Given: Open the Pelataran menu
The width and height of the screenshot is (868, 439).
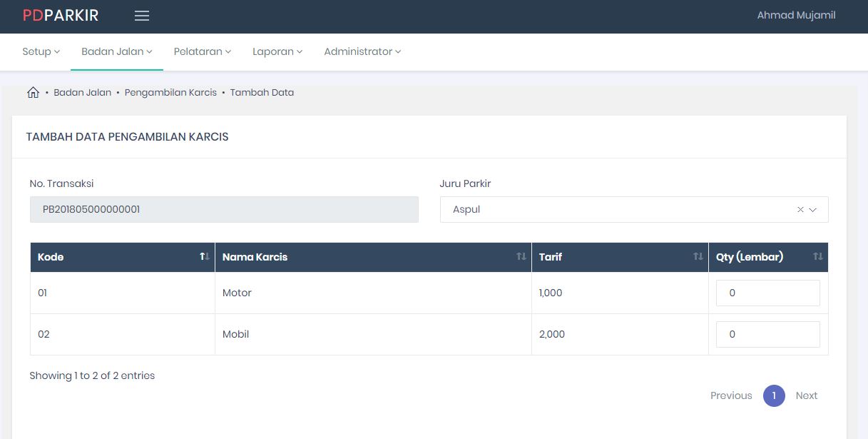Looking at the screenshot, I should point(203,52).
